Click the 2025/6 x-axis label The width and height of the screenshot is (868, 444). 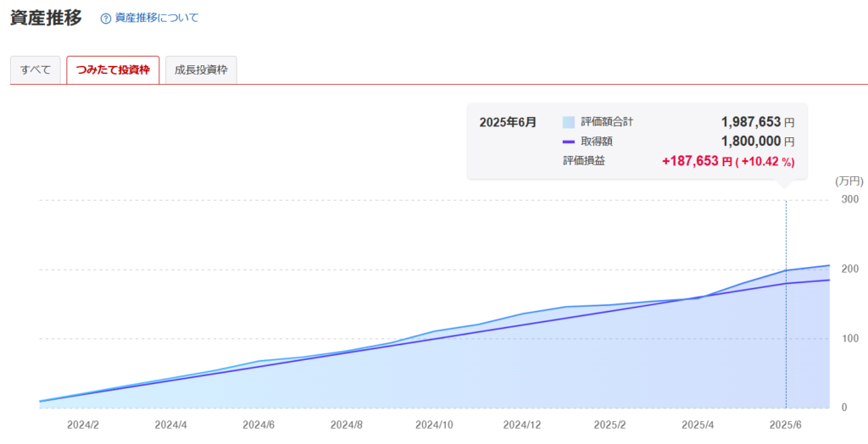pos(786,425)
